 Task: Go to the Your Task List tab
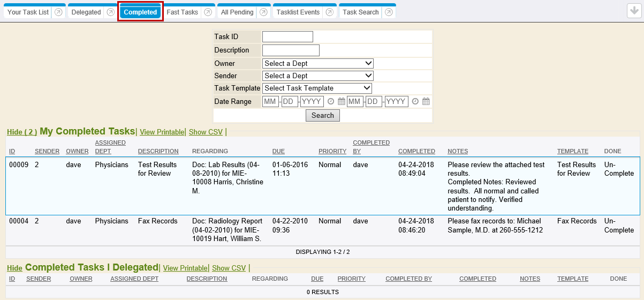pyautogui.click(x=28, y=12)
